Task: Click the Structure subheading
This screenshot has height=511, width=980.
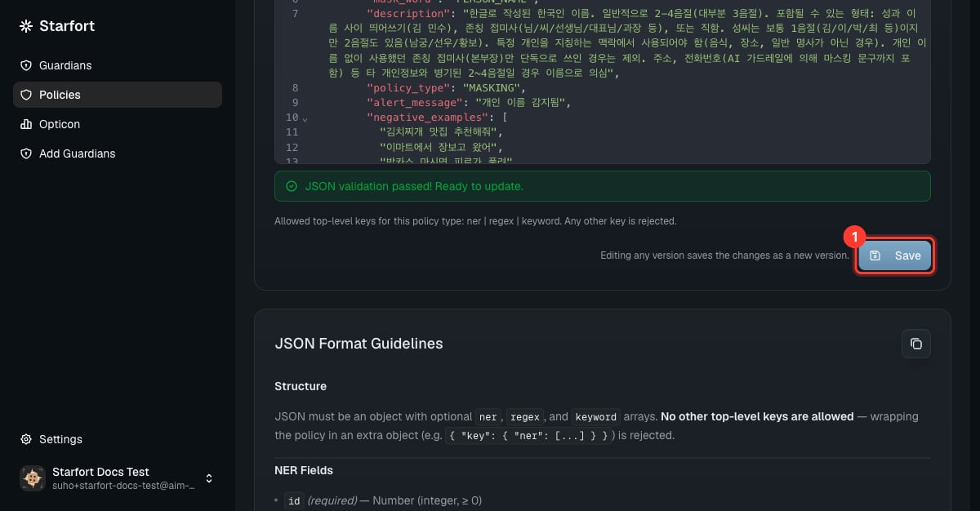Action: point(301,386)
